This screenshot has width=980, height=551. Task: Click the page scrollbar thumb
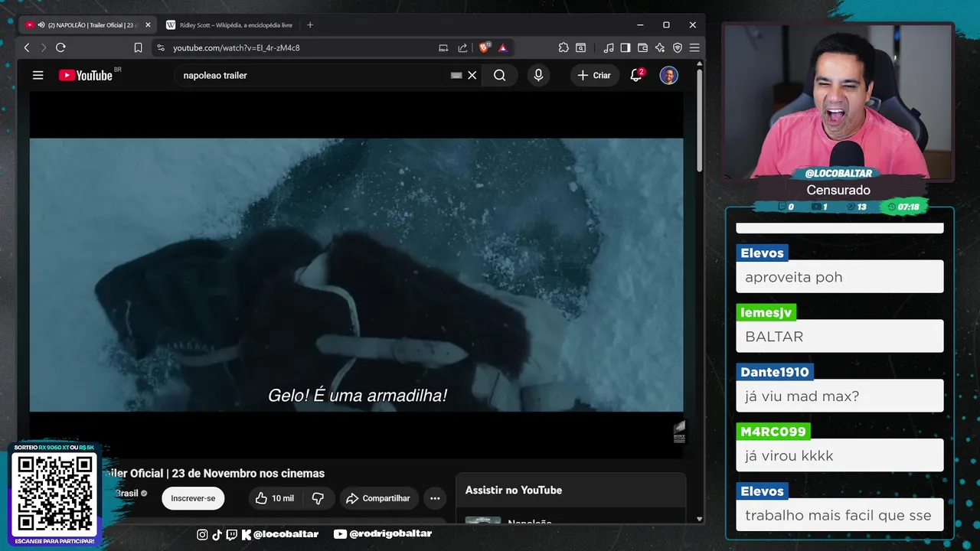click(700, 119)
